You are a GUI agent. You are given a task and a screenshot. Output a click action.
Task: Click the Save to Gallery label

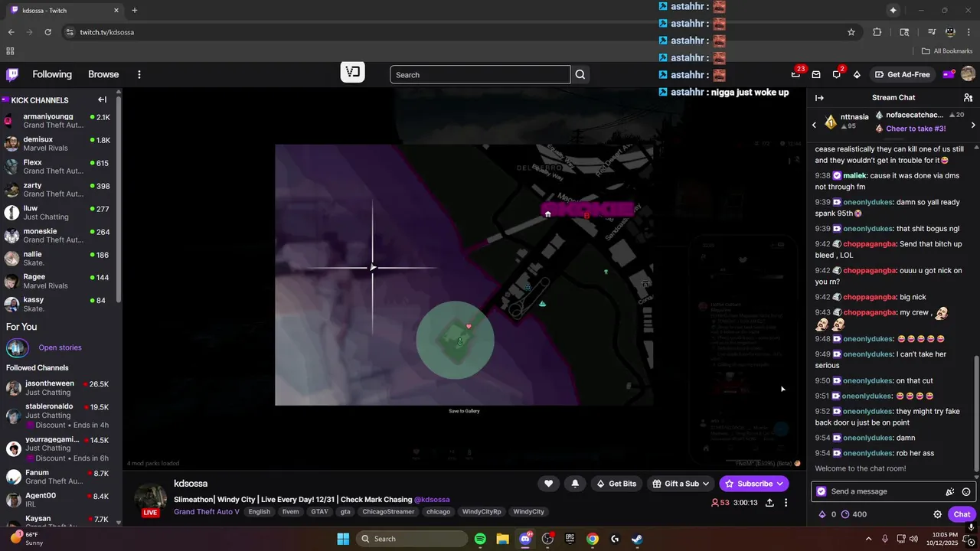pos(464,411)
